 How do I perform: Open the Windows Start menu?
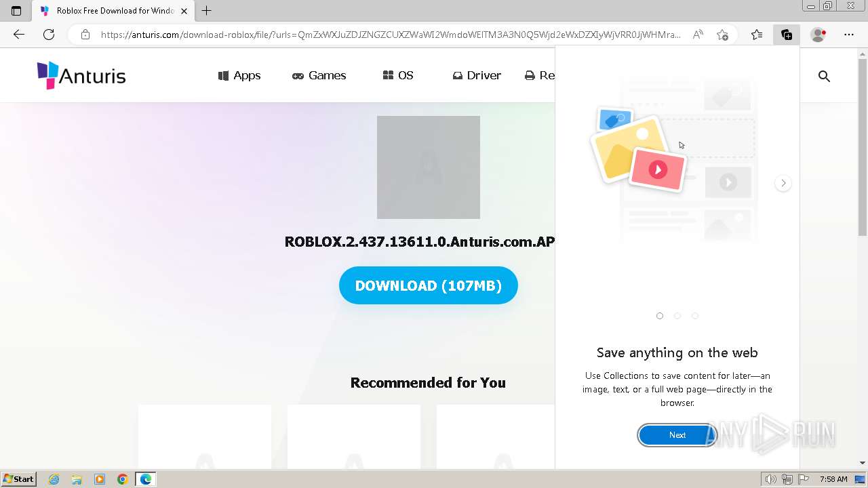18,479
